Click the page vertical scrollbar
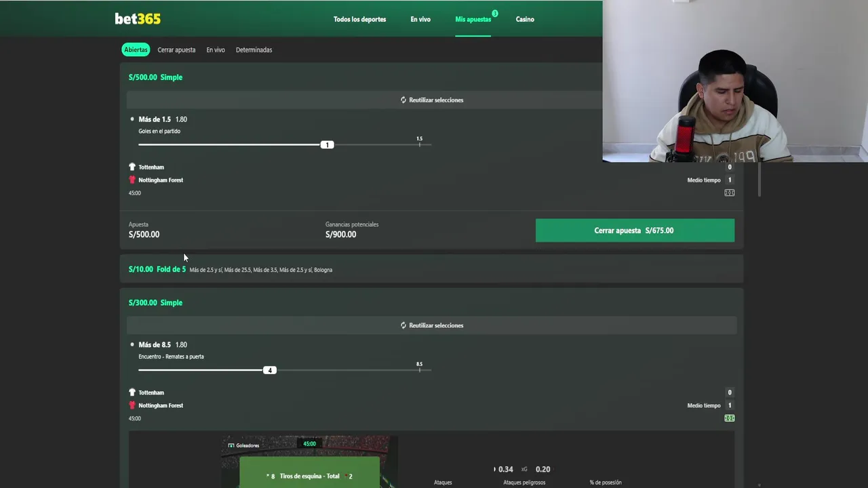The width and height of the screenshot is (868, 488). click(759, 180)
